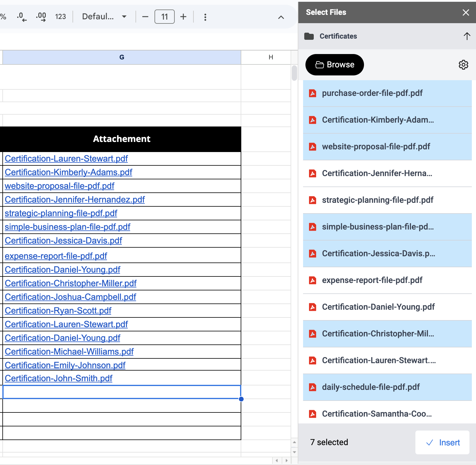Select column G header
Screen dimensions: 476x465
(122, 57)
